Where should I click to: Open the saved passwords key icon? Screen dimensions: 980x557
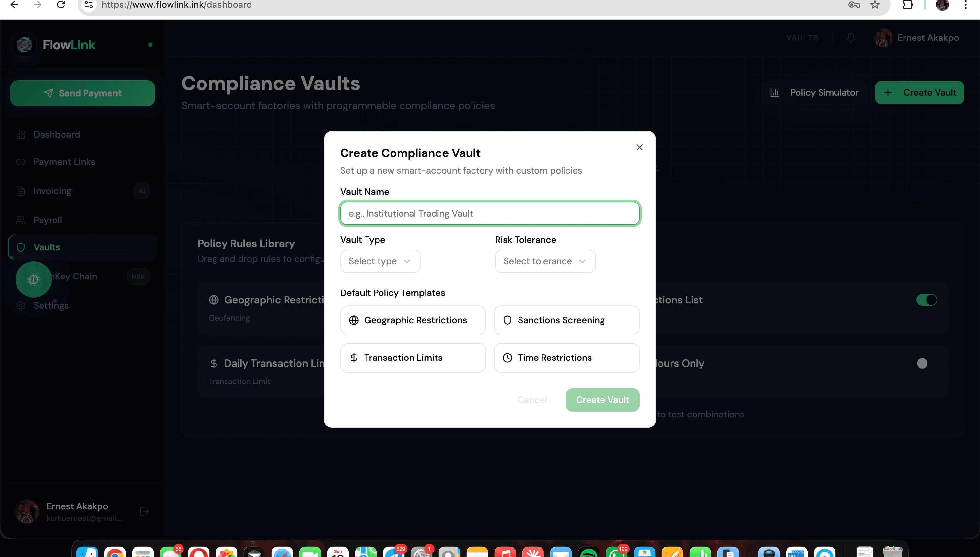[x=854, y=5]
